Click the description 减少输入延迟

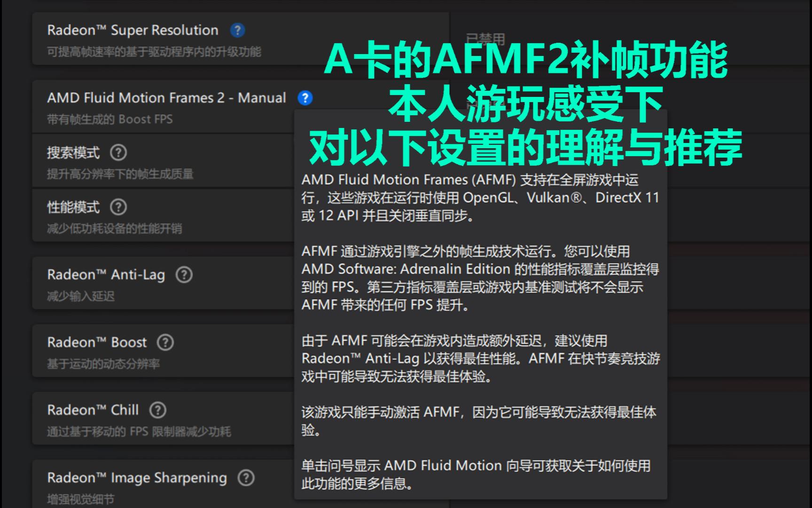click(81, 296)
